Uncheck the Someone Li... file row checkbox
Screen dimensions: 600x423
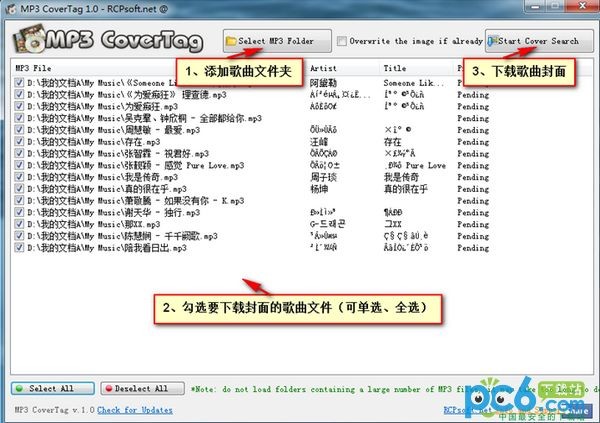(19, 82)
